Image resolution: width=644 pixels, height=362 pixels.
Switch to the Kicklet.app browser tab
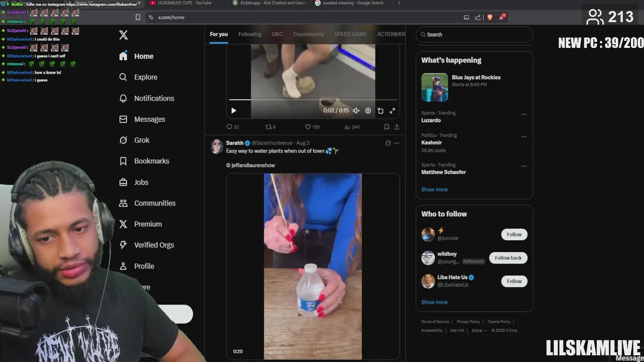[269, 3]
